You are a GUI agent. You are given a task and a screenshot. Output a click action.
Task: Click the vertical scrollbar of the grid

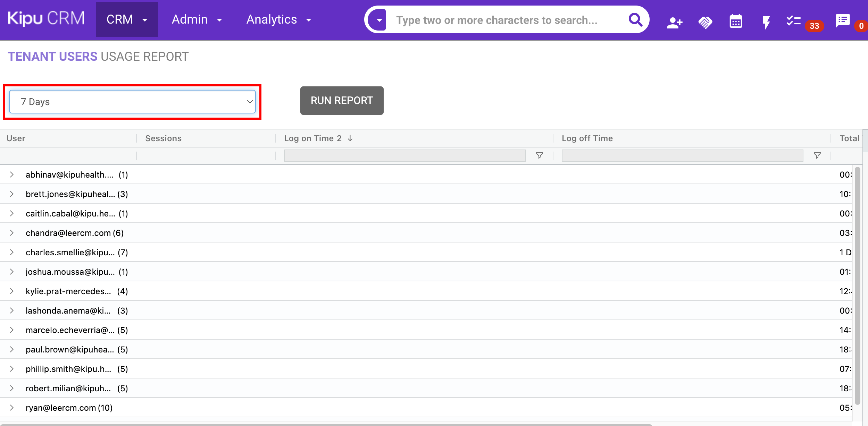(x=857, y=284)
